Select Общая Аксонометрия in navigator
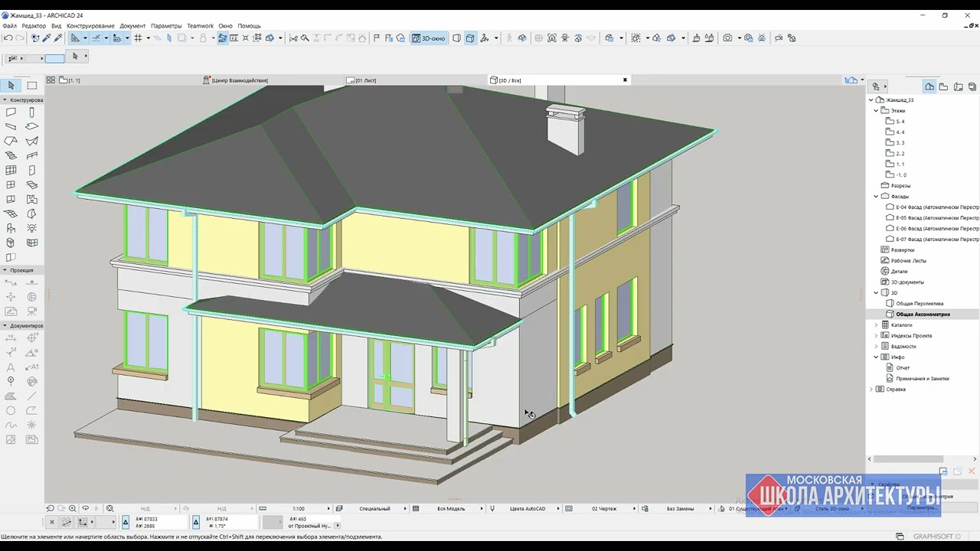This screenshot has height=551, width=980. [923, 314]
